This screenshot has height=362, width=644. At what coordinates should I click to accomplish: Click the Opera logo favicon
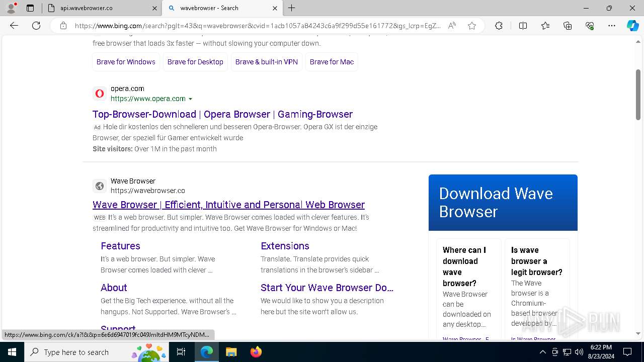(x=100, y=94)
